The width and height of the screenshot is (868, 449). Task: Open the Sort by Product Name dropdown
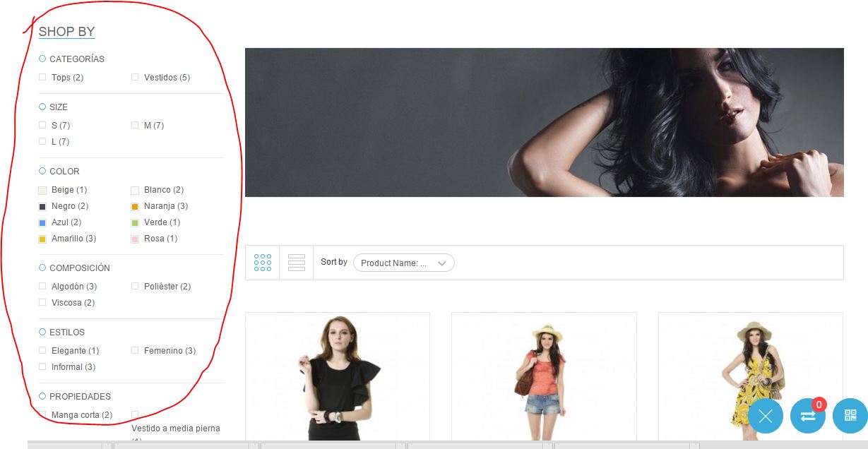click(403, 263)
